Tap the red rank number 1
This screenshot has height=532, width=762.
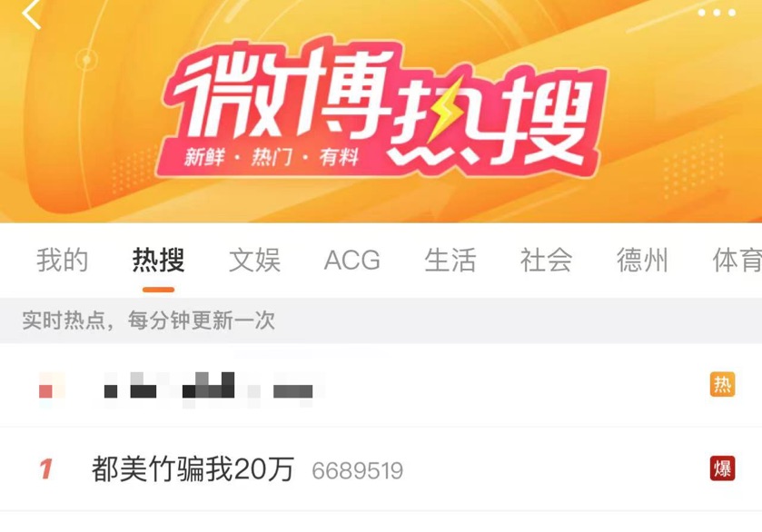46,468
